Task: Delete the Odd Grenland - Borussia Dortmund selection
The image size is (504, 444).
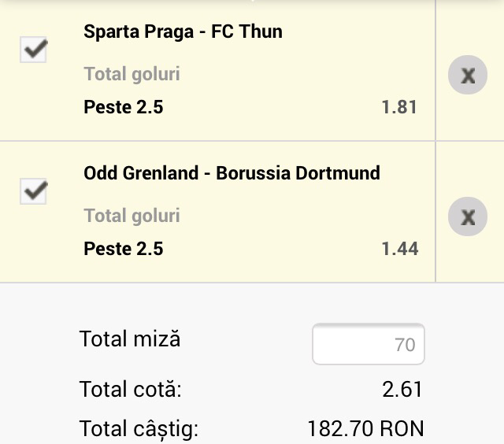Action: 468,217
